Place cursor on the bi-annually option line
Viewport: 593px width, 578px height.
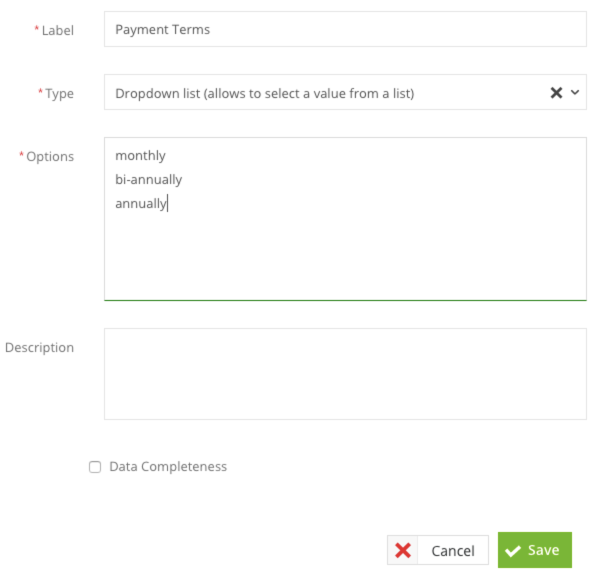click(x=149, y=179)
